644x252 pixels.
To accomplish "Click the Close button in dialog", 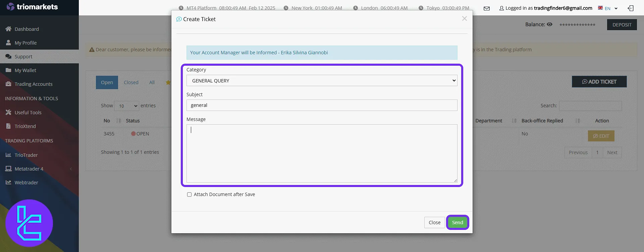I will (x=434, y=223).
